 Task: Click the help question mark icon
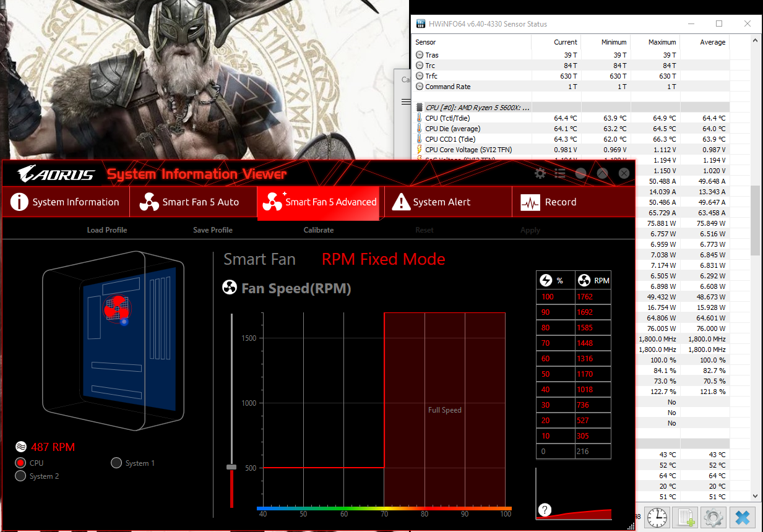point(545,510)
